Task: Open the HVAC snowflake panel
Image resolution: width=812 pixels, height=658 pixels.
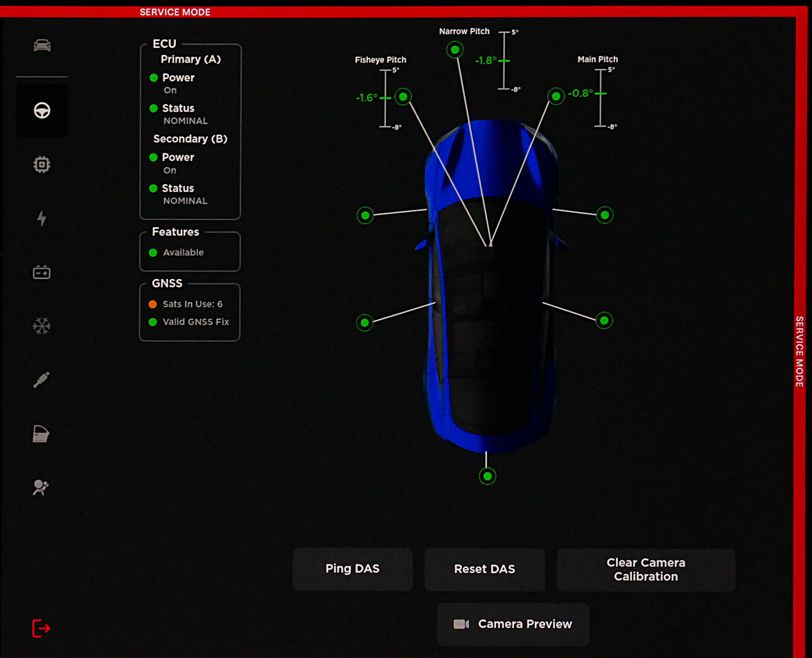Action: point(41,326)
